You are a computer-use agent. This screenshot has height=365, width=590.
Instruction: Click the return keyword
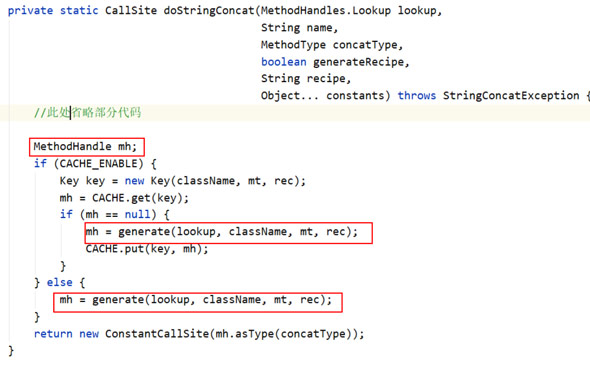53,334
